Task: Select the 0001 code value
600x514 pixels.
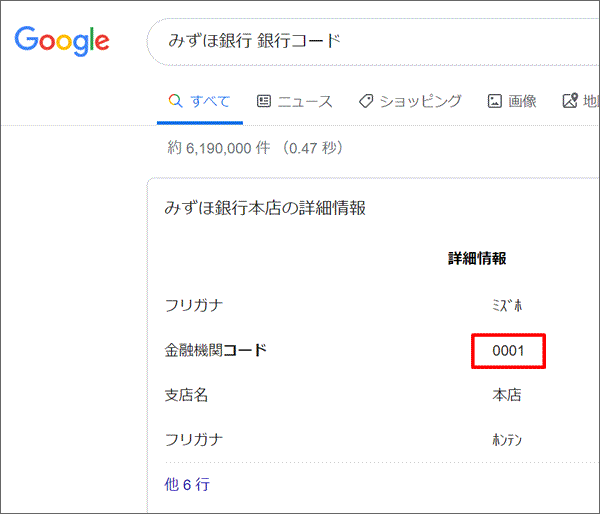Action: click(508, 351)
